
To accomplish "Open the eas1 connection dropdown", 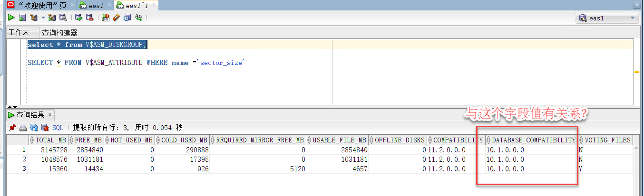I will (606, 18).
